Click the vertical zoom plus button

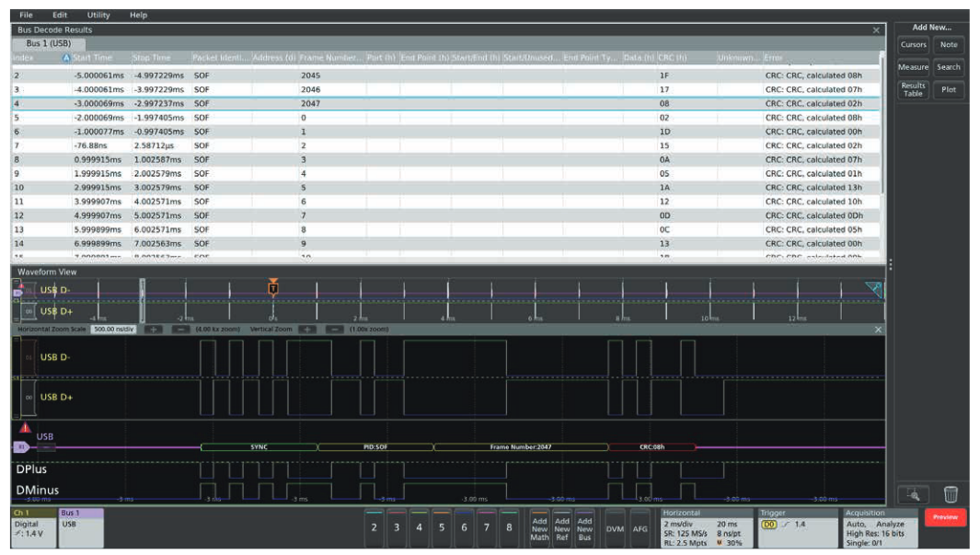pyautogui.click(x=308, y=329)
